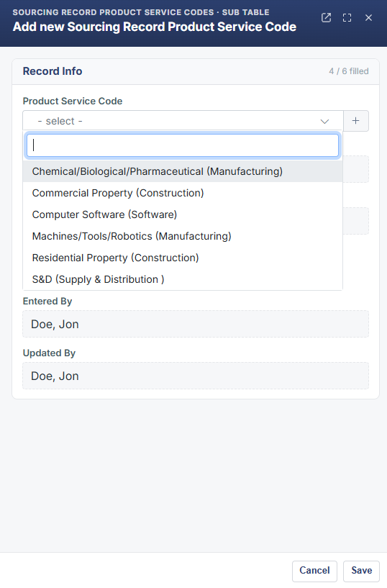387x588 pixels.
Task: Focus the dropdown search text box
Action: click(x=183, y=145)
